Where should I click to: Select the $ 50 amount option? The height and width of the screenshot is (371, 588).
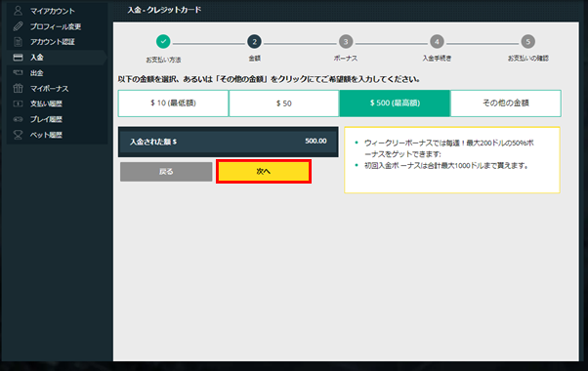284,103
